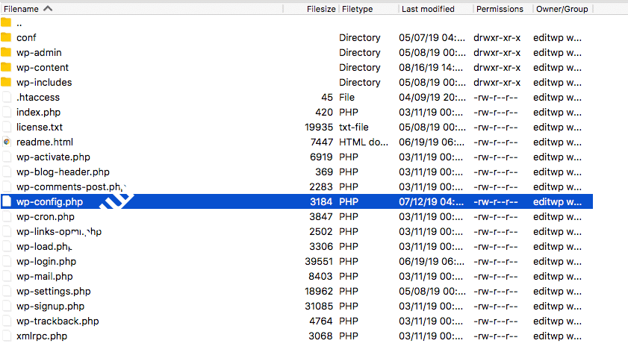Sort by the Owner/Group column header
The image size is (628, 364).
(x=562, y=9)
